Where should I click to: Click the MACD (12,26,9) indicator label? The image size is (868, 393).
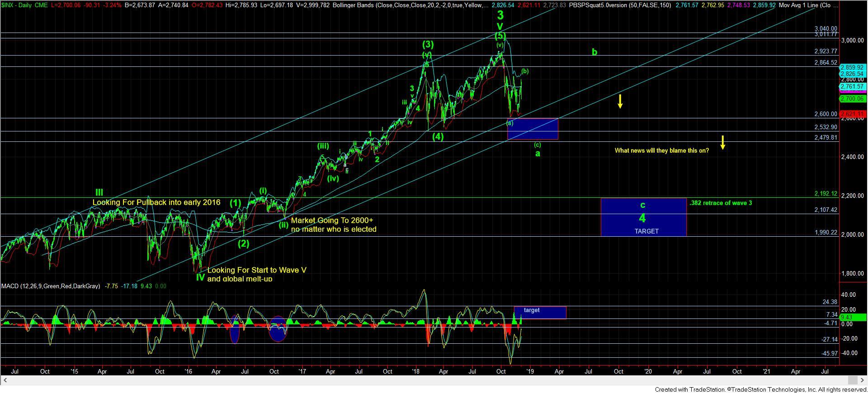click(x=51, y=286)
